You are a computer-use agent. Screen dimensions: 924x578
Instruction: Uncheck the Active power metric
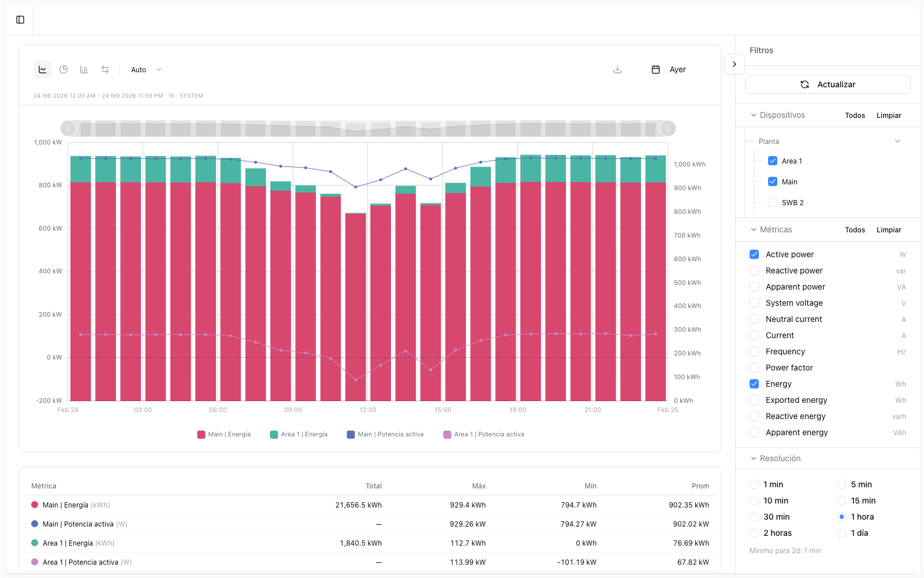tap(754, 254)
